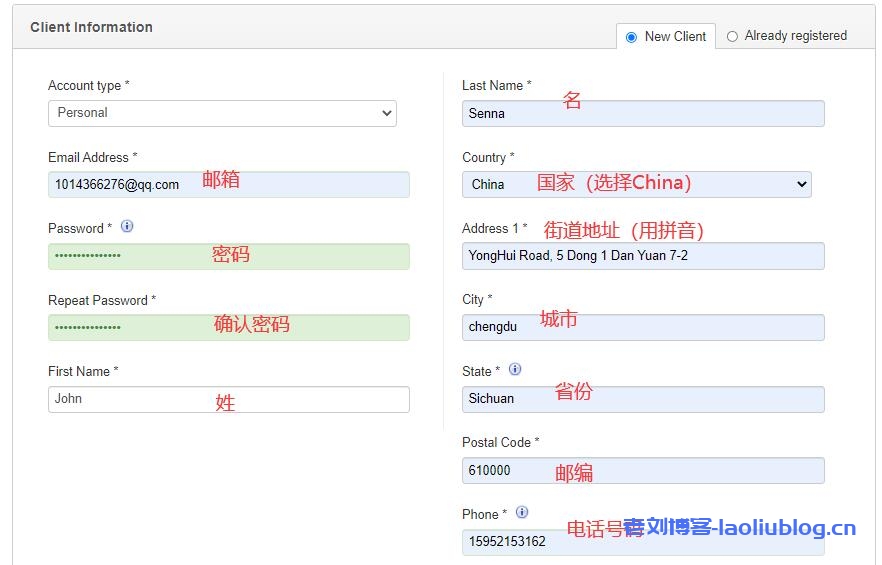
Task: Click the Last Name field containing Senna
Action: pos(642,114)
